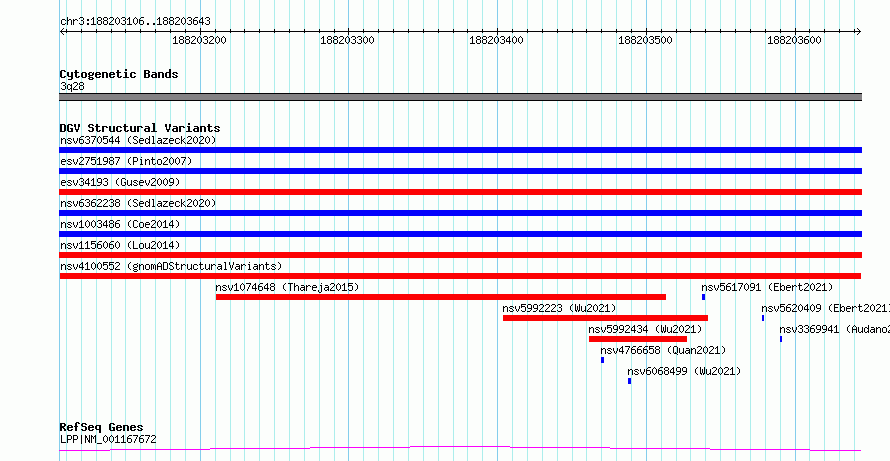Click the small blue marker under nsv5617091
The width and height of the screenshot is (890, 461).
703,297
